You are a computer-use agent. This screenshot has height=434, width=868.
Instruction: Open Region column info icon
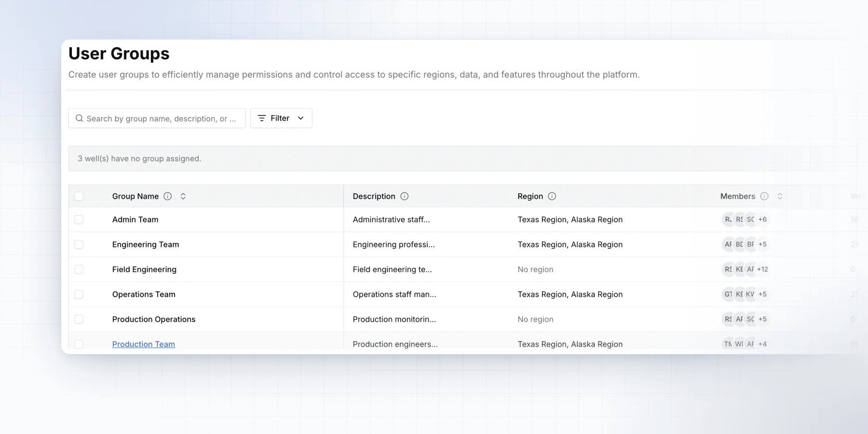click(x=552, y=196)
